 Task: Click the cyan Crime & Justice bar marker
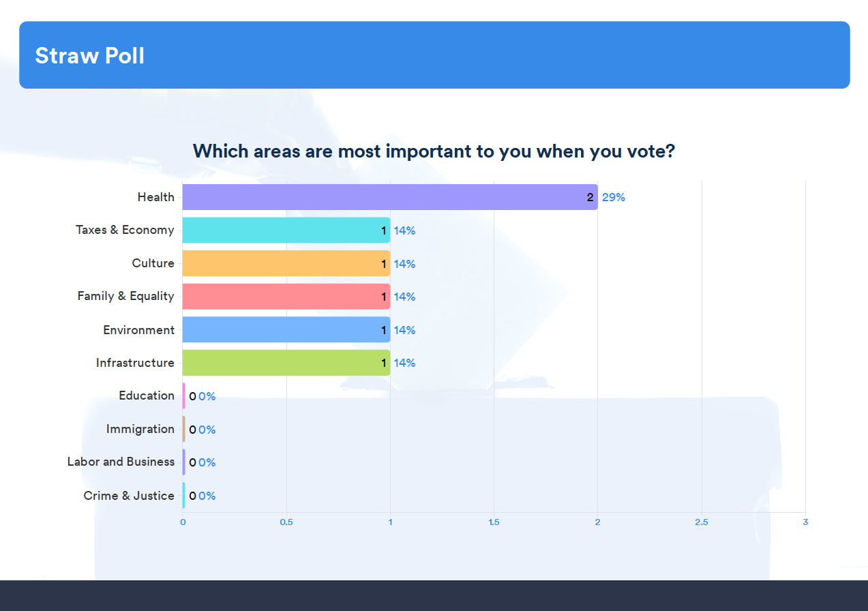click(183, 496)
